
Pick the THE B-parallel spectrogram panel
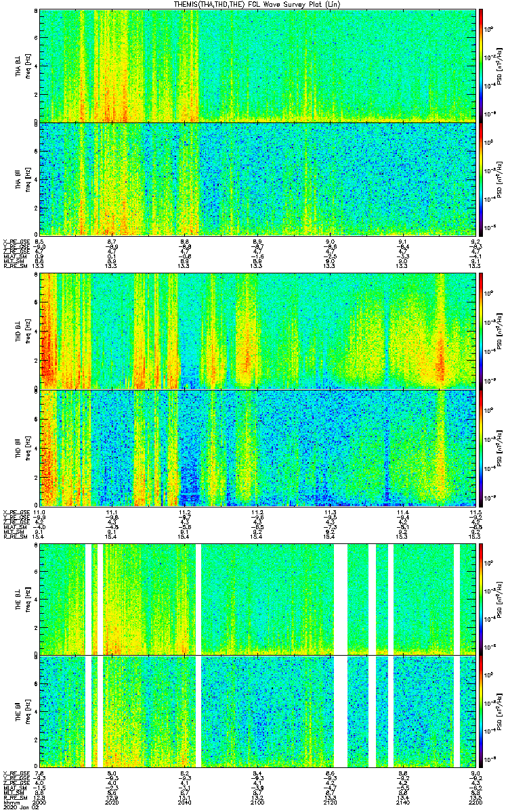[x=257, y=712]
